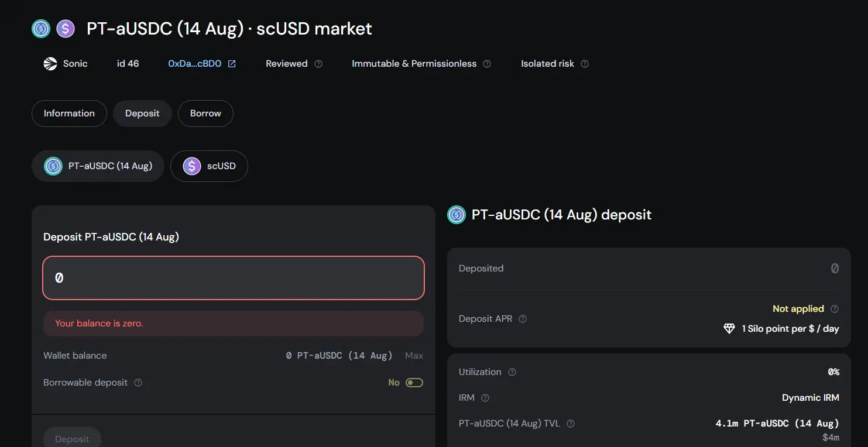Select the scUSD asset pill
The width and height of the screenshot is (868, 447).
click(209, 166)
